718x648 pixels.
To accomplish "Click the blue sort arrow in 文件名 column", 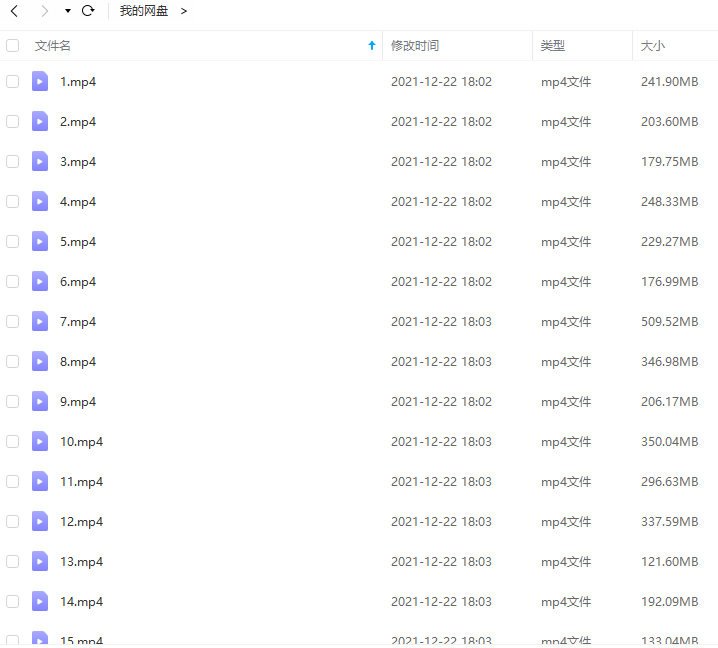I will (x=372, y=46).
